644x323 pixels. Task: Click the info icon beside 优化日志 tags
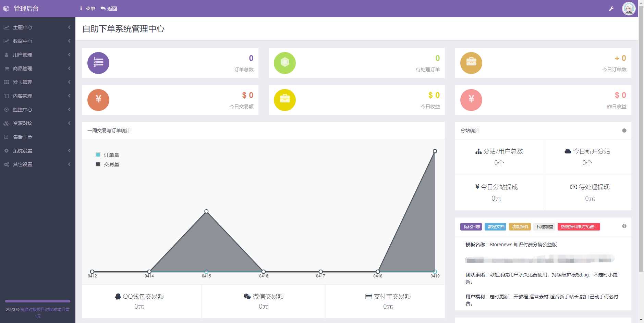[624, 226]
